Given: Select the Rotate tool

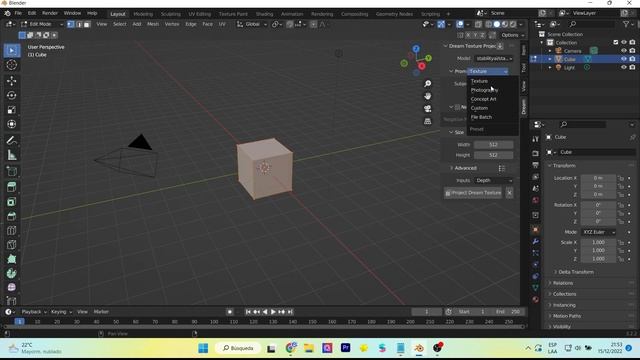Looking at the screenshot, I should [x=11, y=95].
